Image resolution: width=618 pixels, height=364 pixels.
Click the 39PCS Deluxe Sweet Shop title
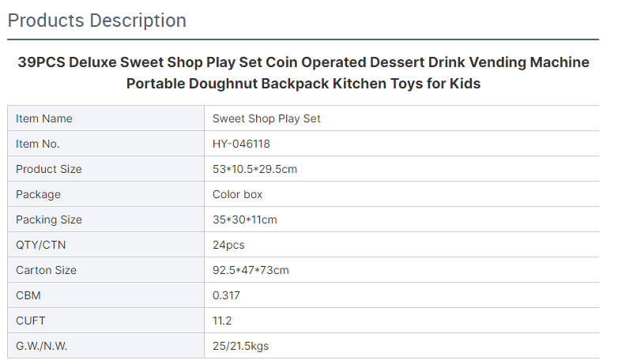tap(303, 73)
